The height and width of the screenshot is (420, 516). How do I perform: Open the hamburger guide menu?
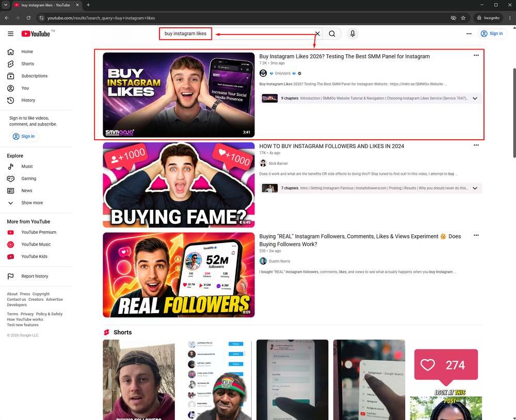pos(10,34)
